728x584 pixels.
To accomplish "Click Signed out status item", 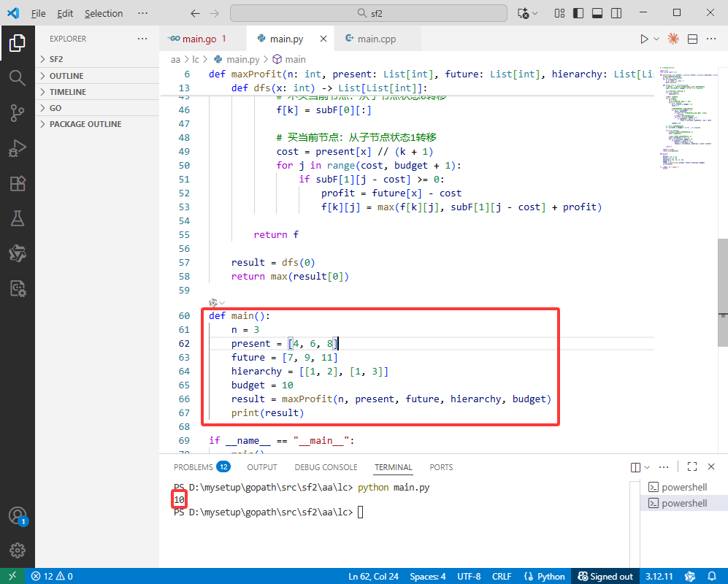I will click(x=605, y=576).
